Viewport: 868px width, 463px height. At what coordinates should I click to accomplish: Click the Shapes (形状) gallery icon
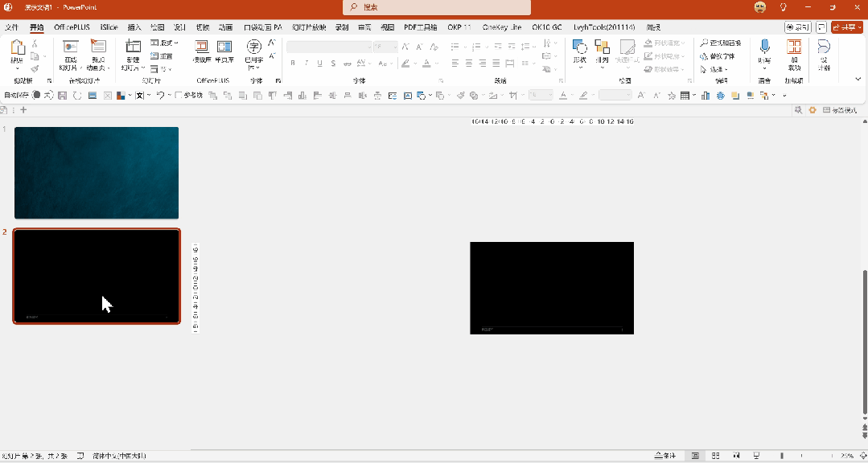[579, 47]
